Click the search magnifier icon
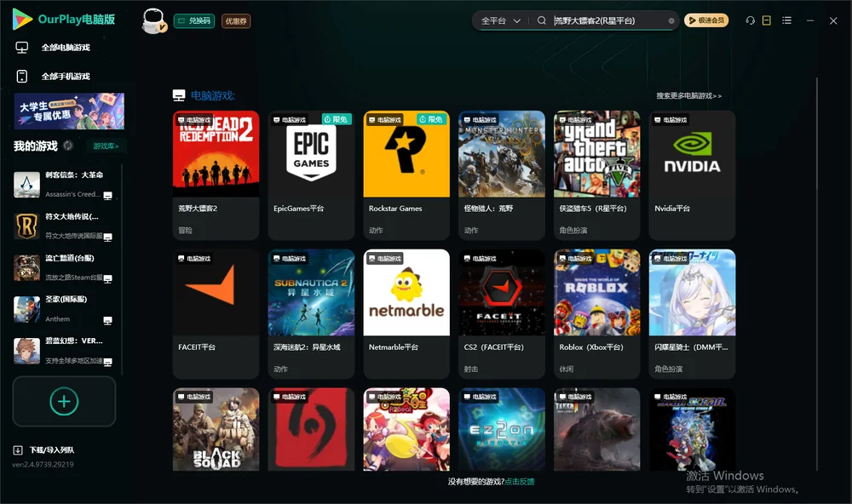 tap(541, 20)
